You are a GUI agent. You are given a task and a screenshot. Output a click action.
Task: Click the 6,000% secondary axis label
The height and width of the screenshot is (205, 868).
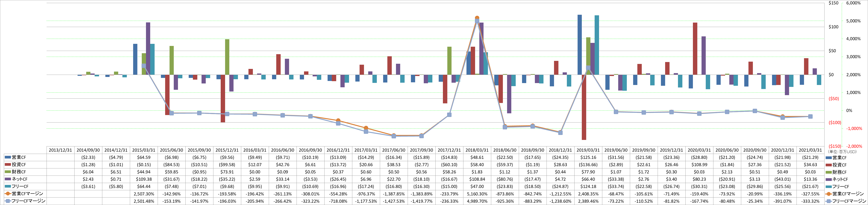[x=853, y=3]
